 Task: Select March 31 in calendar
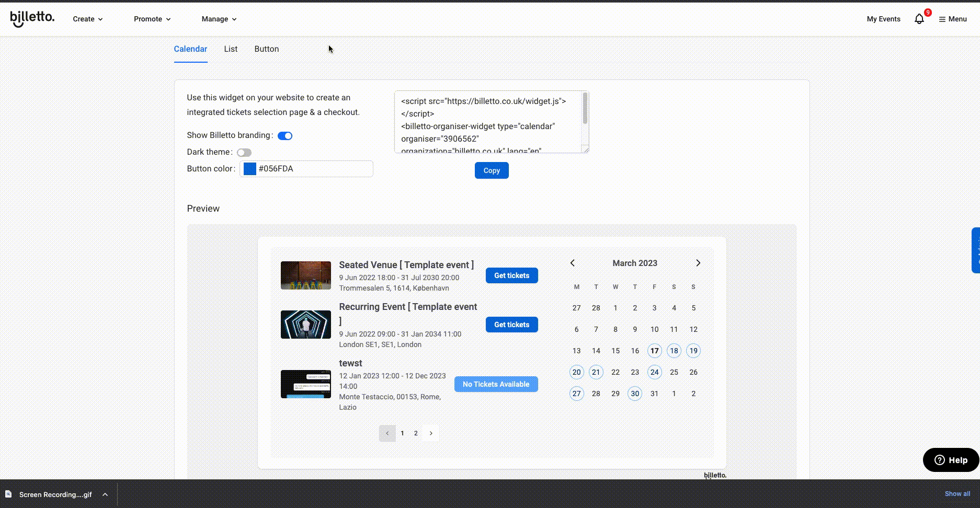point(654,394)
